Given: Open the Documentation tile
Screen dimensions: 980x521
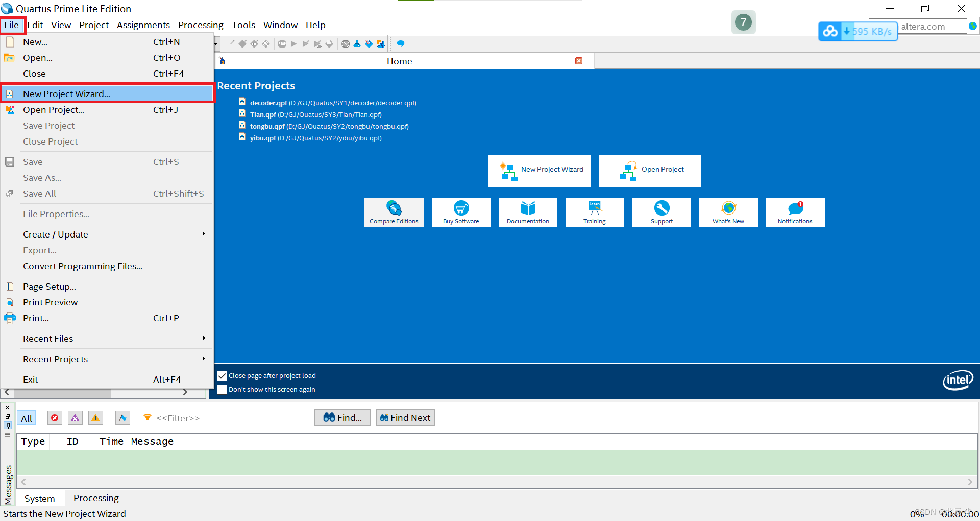Looking at the screenshot, I should (x=528, y=212).
